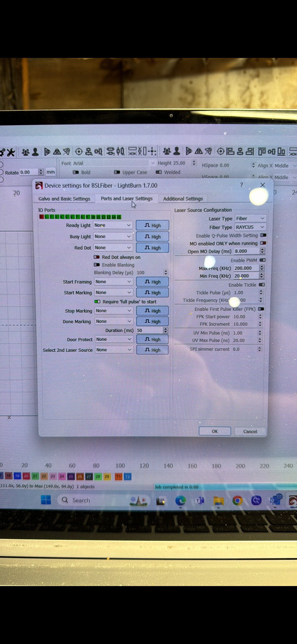This screenshot has height=644, width=297.
Task: Toggle Enable First Pulse Killer (FPK)
Action: 261,309
